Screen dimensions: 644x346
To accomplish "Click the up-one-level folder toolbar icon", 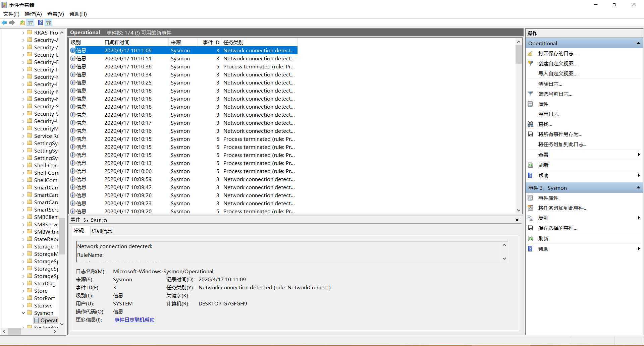I will point(22,23).
